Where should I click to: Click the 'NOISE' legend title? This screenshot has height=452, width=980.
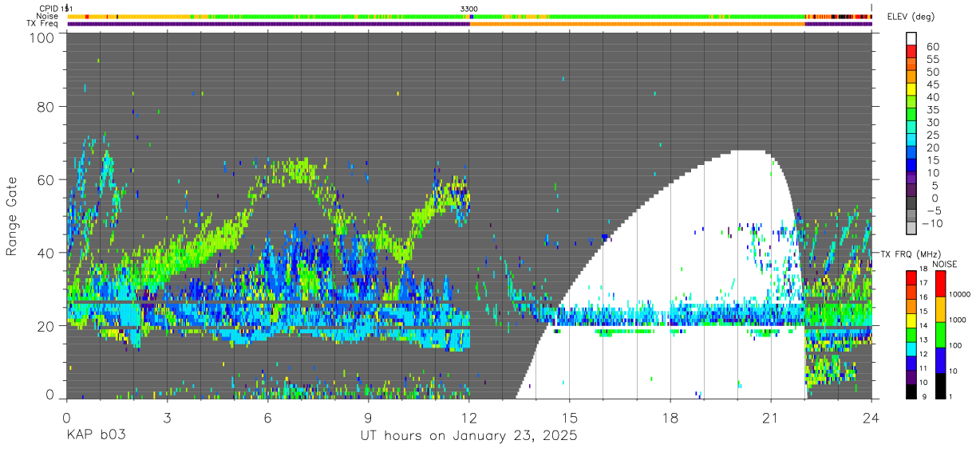click(x=946, y=264)
